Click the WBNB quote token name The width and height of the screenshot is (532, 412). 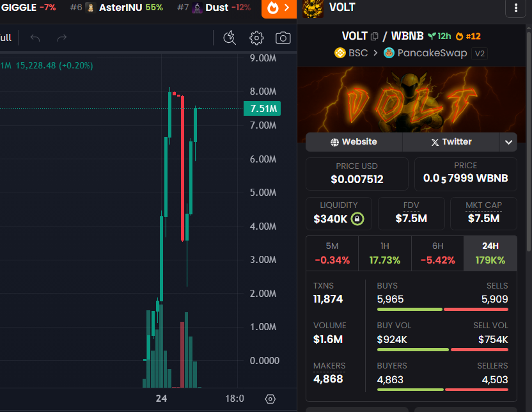407,36
